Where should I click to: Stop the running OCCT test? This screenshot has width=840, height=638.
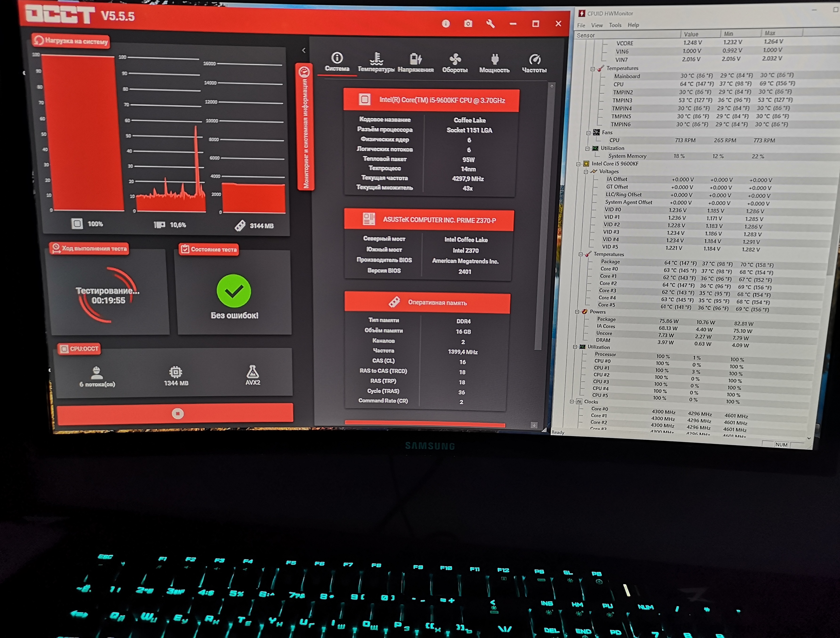[x=177, y=413]
